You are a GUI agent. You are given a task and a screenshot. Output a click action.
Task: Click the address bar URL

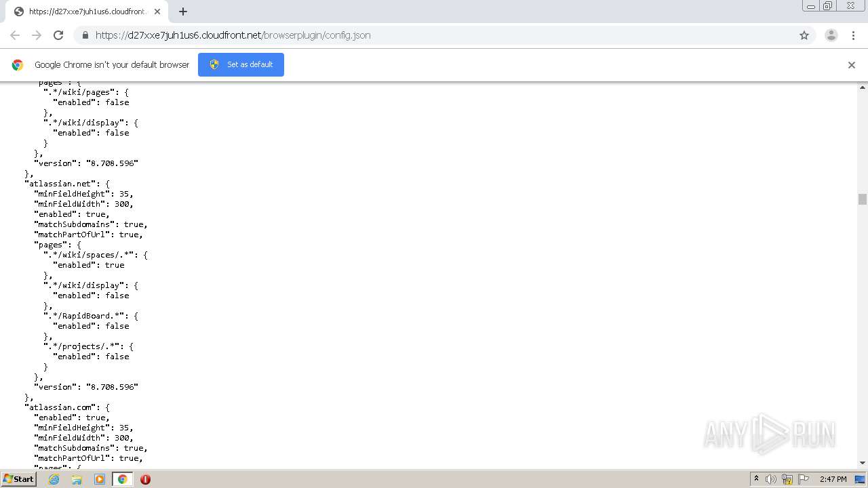click(x=233, y=35)
